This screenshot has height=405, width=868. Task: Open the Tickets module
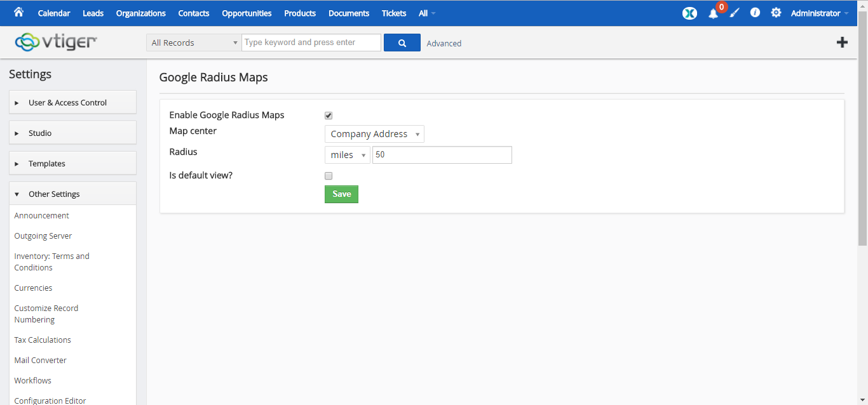click(394, 13)
